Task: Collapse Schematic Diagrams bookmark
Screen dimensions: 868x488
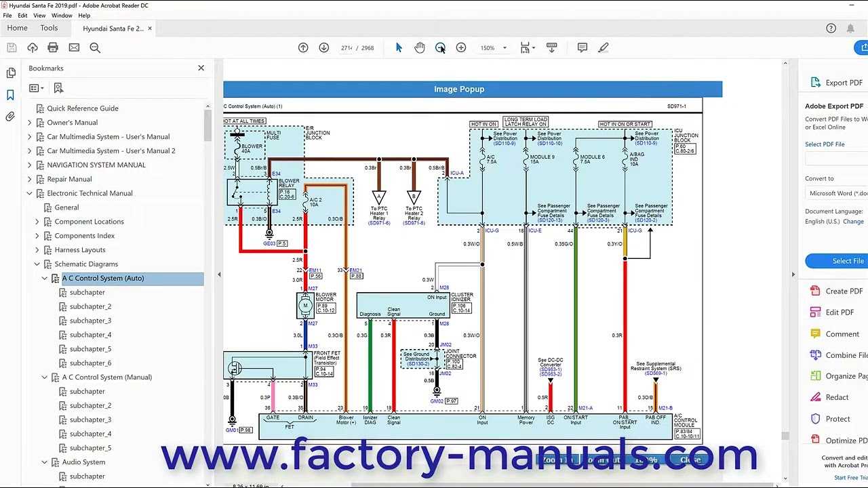Action: tap(37, 264)
